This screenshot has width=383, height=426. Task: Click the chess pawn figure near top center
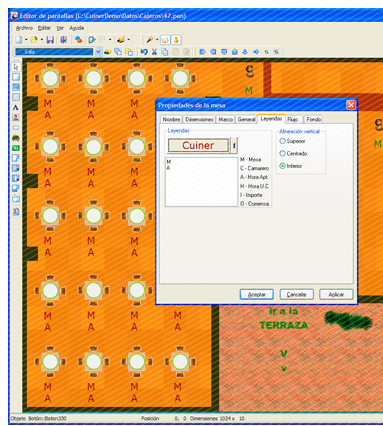tap(249, 71)
